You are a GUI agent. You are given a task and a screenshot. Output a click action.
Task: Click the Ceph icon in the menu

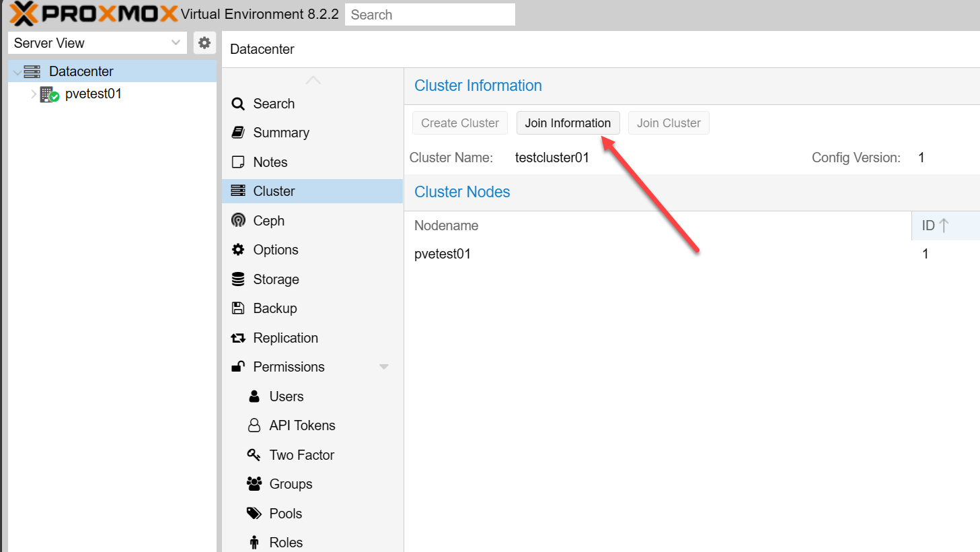tap(238, 221)
